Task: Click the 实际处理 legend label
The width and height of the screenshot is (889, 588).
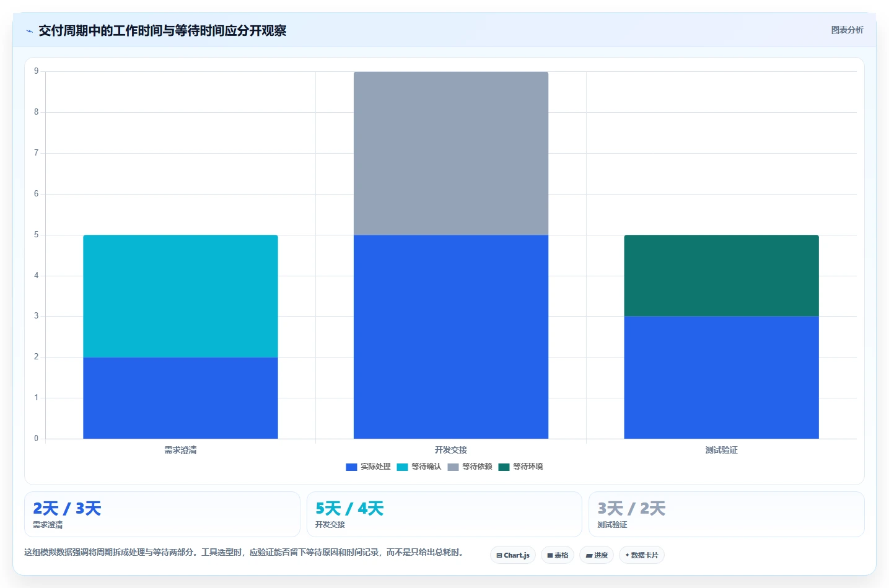Action: pyautogui.click(x=375, y=467)
